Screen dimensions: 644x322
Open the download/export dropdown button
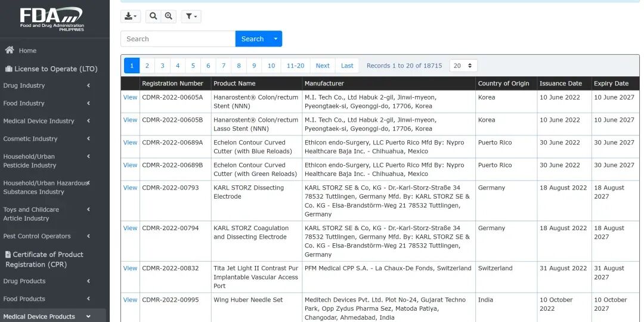131,17
